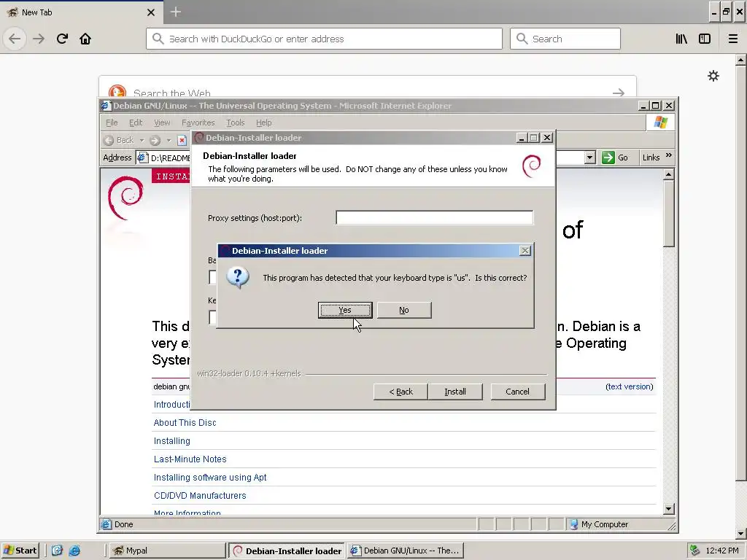The height and width of the screenshot is (560, 747).
Task: Open Edit menu in Internet Explorer
Action: 136,122
